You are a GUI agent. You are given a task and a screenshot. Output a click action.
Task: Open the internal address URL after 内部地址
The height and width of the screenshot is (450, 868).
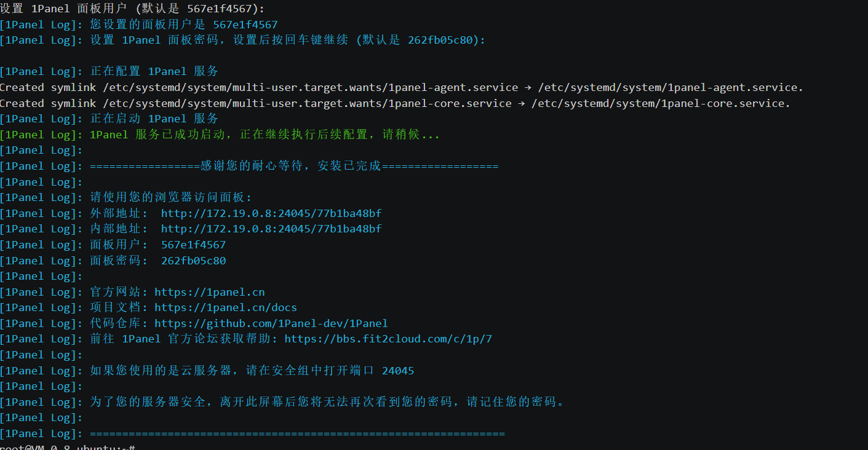point(271,229)
